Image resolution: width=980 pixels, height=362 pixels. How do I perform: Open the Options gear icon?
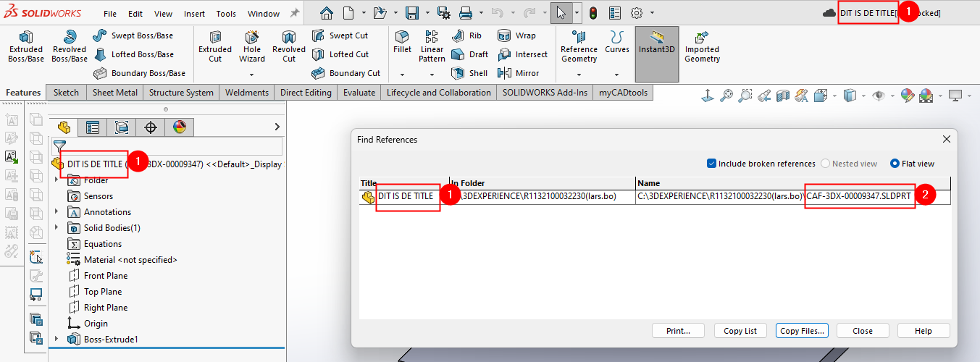pyautogui.click(x=637, y=13)
